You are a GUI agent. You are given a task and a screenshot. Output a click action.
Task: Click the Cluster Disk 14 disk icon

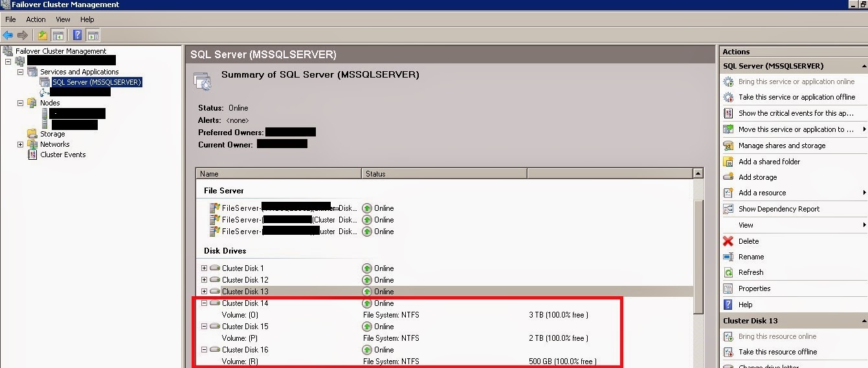pyautogui.click(x=214, y=303)
